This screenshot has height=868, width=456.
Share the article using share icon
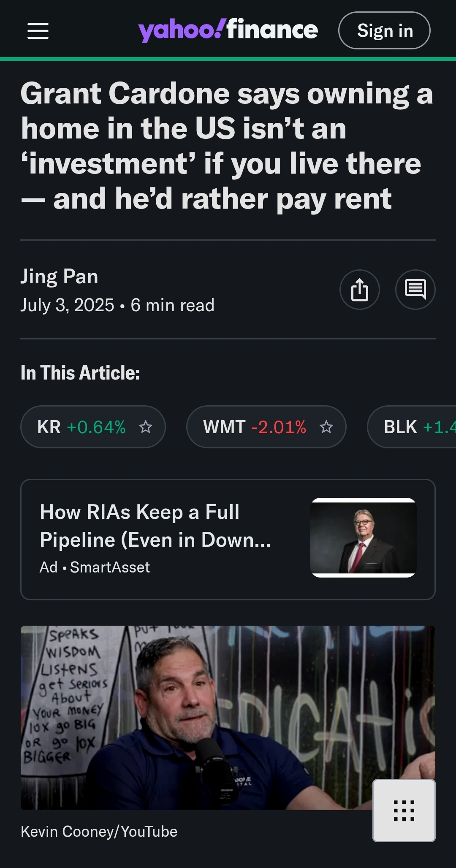tap(360, 290)
